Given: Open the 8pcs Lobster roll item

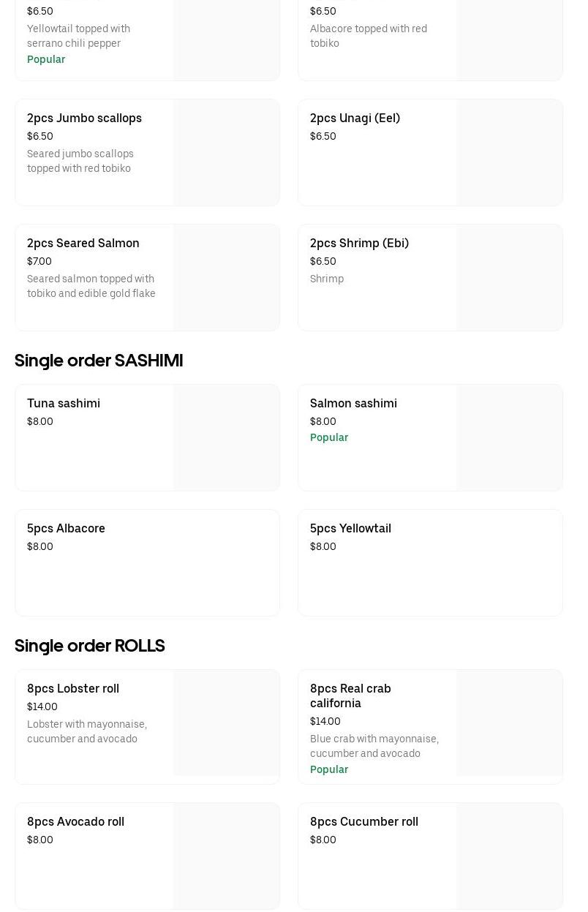Looking at the screenshot, I should [x=73, y=689].
